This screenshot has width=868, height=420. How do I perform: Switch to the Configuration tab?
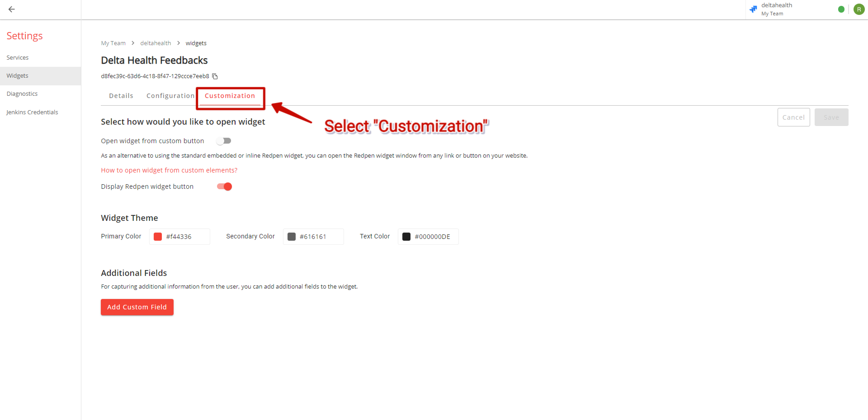tap(170, 96)
